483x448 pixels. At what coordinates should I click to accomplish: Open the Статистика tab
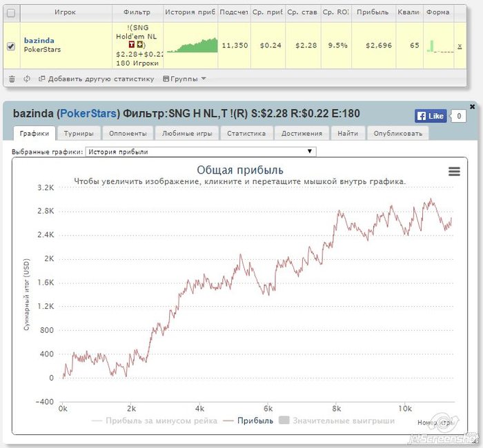coord(246,133)
